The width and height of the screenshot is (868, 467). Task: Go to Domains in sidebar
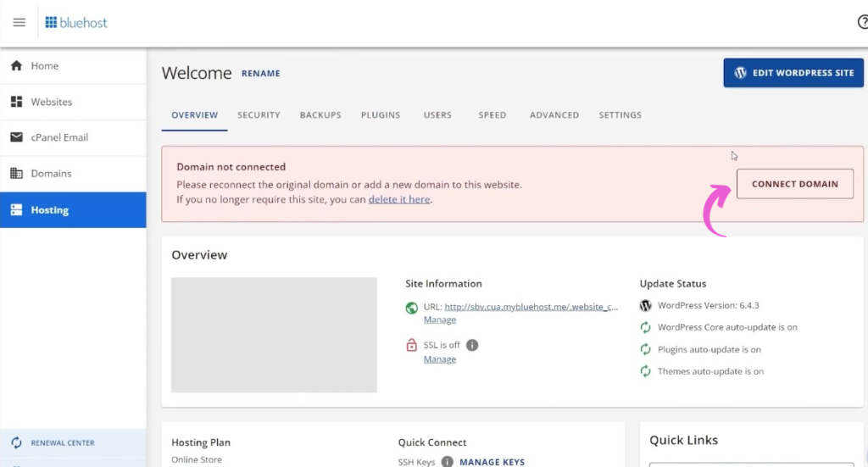pyautogui.click(x=73, y=173)
